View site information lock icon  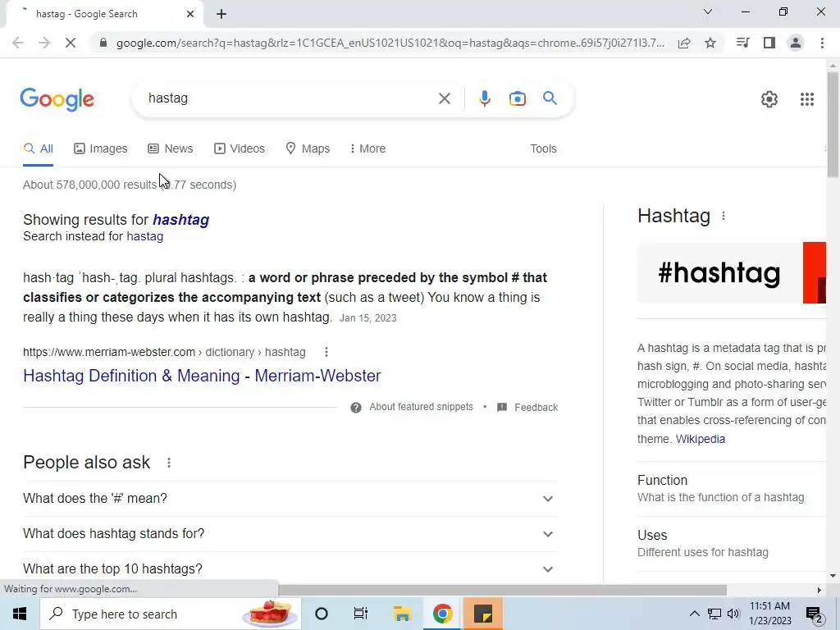pyautogui.click(x=103, y=43)
